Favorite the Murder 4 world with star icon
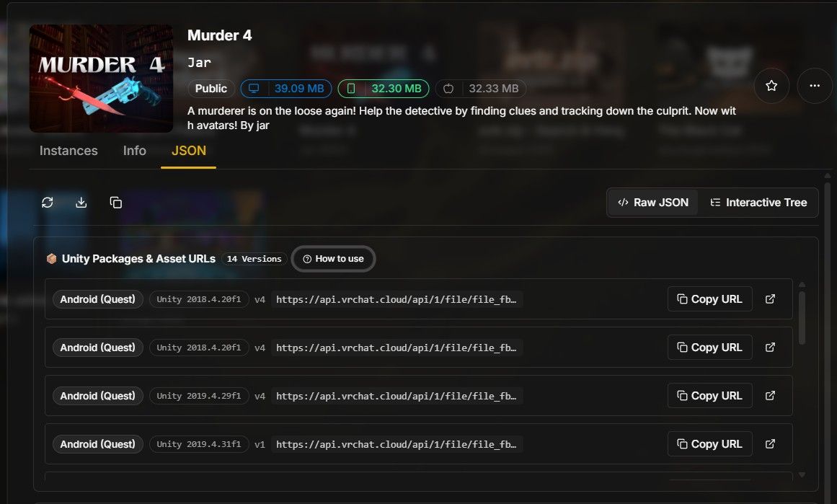This screenshot has height=504, width=837. pos(771,85)
